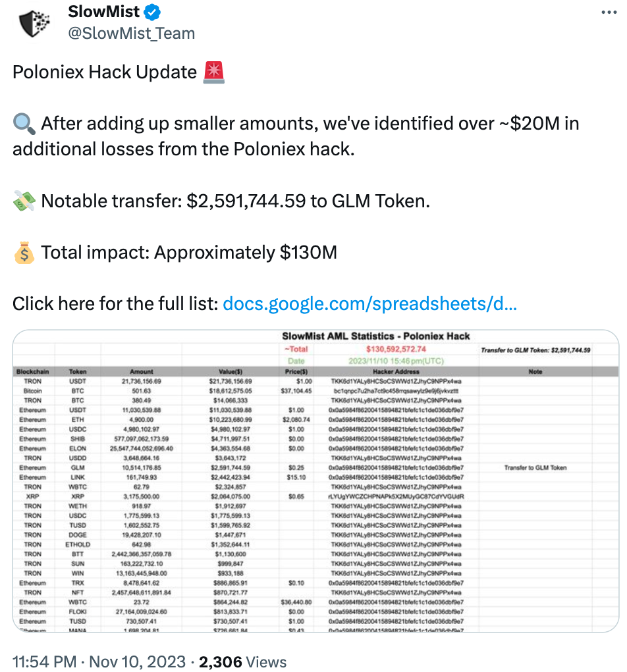
Task: Click the Transfer to GLM Token note
Action: pyautogui.click(x=535, y=467)
